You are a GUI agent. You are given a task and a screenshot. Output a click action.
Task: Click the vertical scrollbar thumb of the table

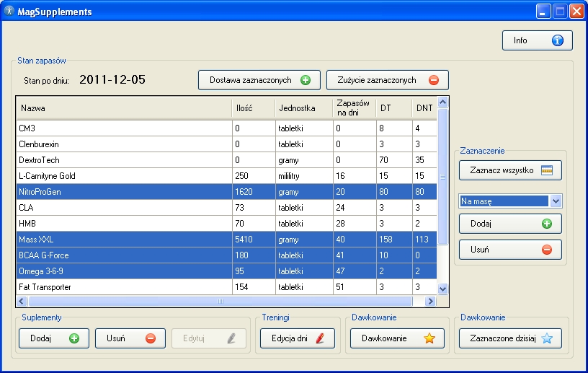pyautogui.click(x=442, y=177)
